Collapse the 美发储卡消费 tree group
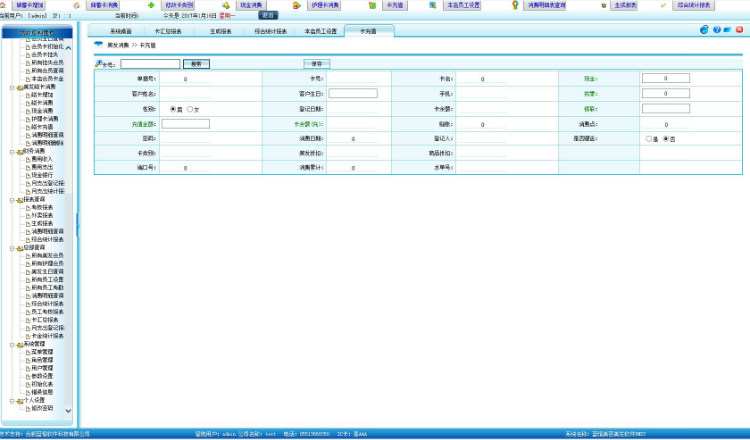 (x=12, y=88)
